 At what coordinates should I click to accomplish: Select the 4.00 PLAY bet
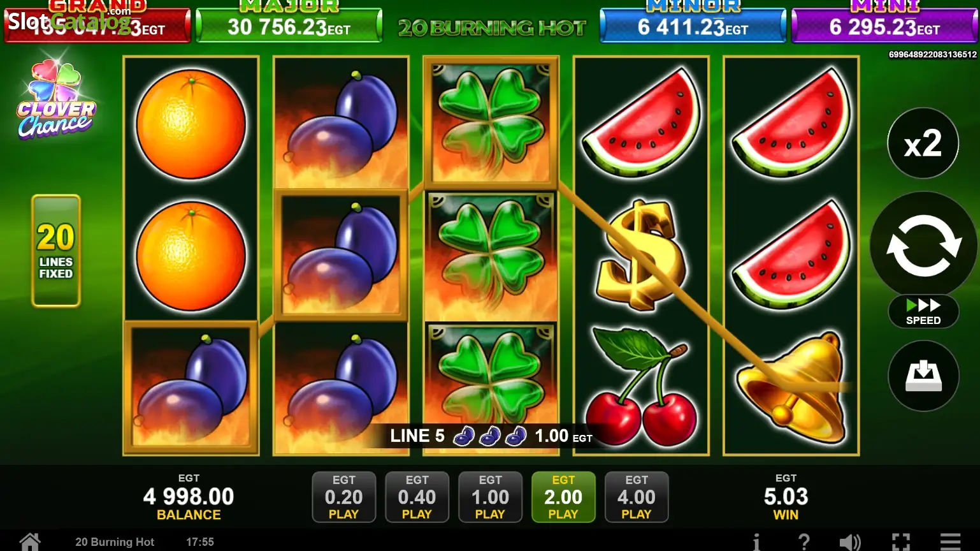click(x=637, y=497)
